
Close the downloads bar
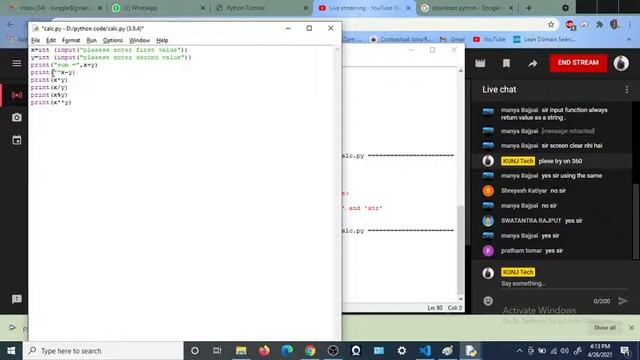[x=631, y=328]
